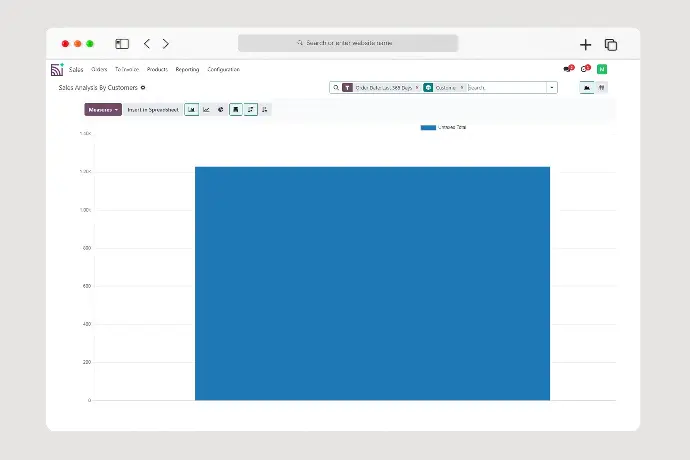Go to the Sales app title
Viewport: 690px width, 460px height.
pyautogui.click(x=76, y=70)
